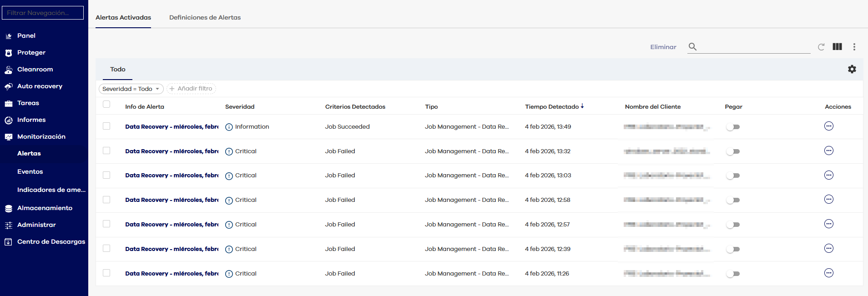Screen dimensions: 868x296
Task: Open the three-dot more options menu
Action: pyautogui.click(x=854, y=47)
